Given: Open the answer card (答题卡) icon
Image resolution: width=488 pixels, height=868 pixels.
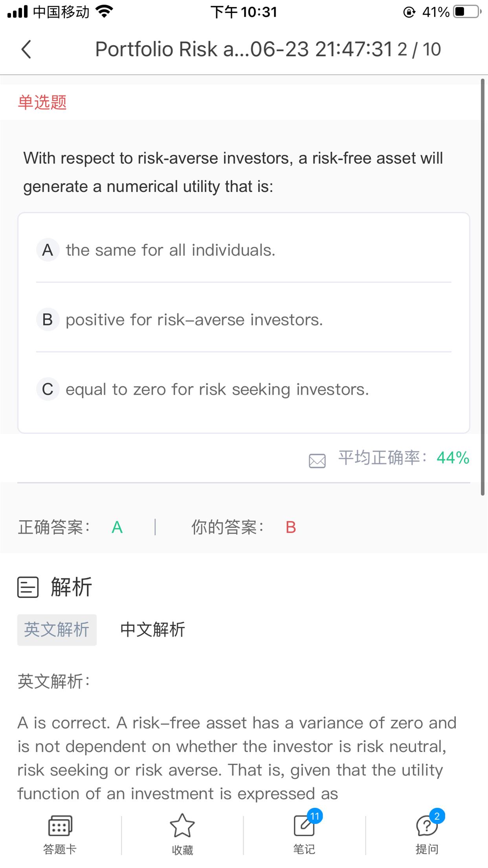Looking at the screenshot, I should click(60, 826).
